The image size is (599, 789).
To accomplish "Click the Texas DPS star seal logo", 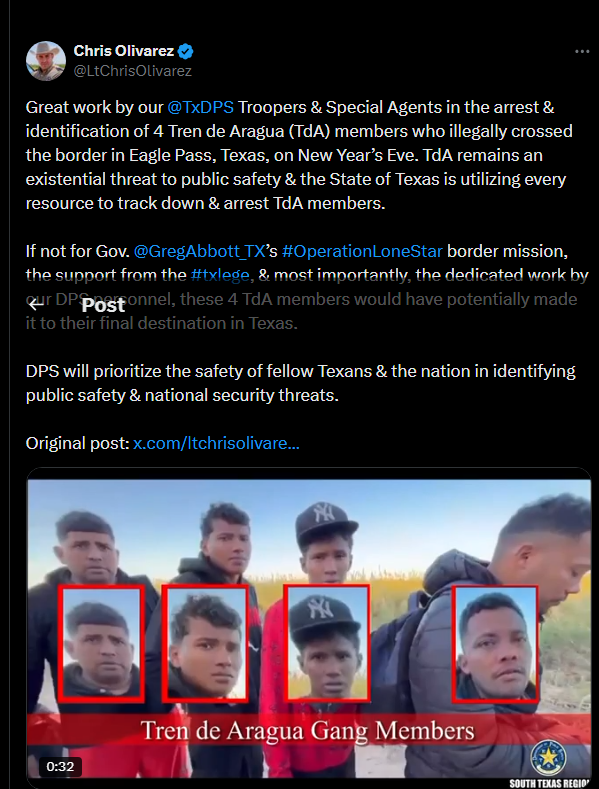I will (549, 758).
